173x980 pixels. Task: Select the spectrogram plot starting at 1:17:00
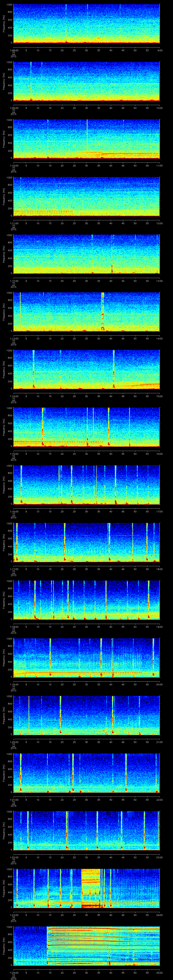(x=86, y=543)
